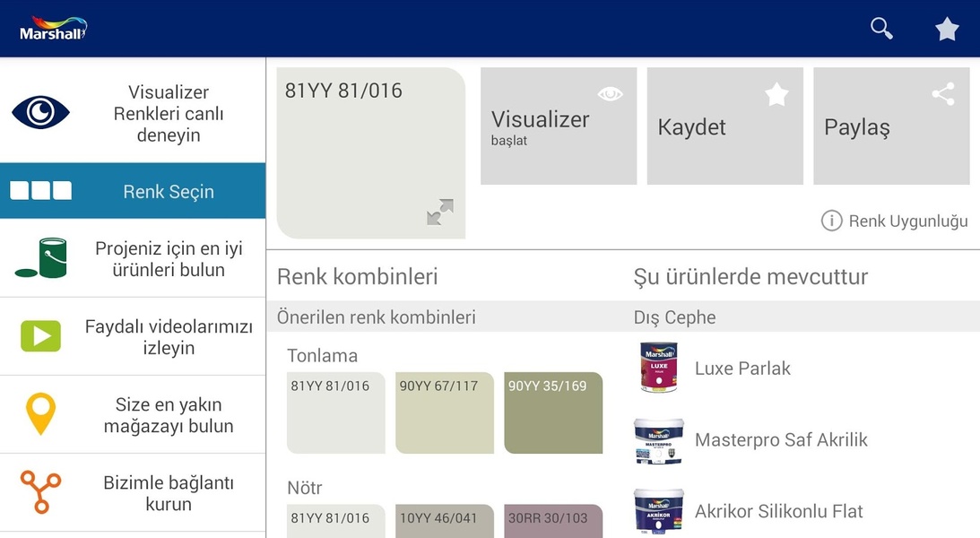The width and height of the screenshot is (980, 538).
Task: Pick swatch 10YY 46/041
Action: [x=445, y=521]
